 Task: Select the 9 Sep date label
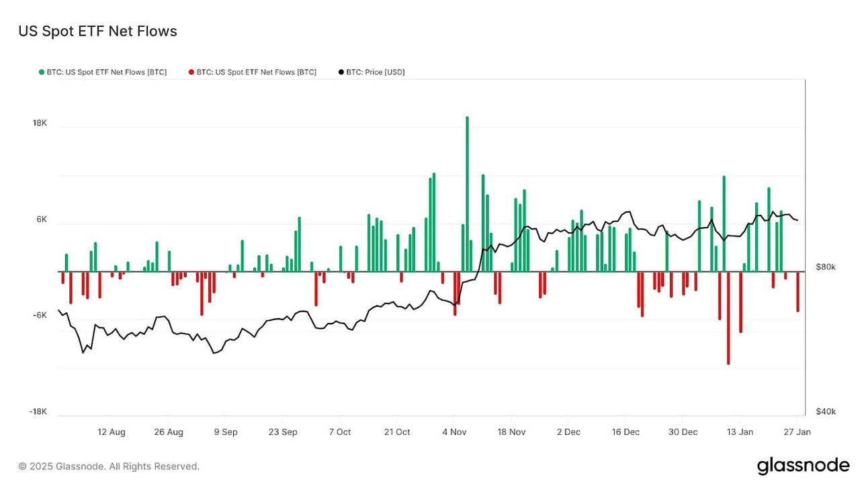(x=226, y=432)
